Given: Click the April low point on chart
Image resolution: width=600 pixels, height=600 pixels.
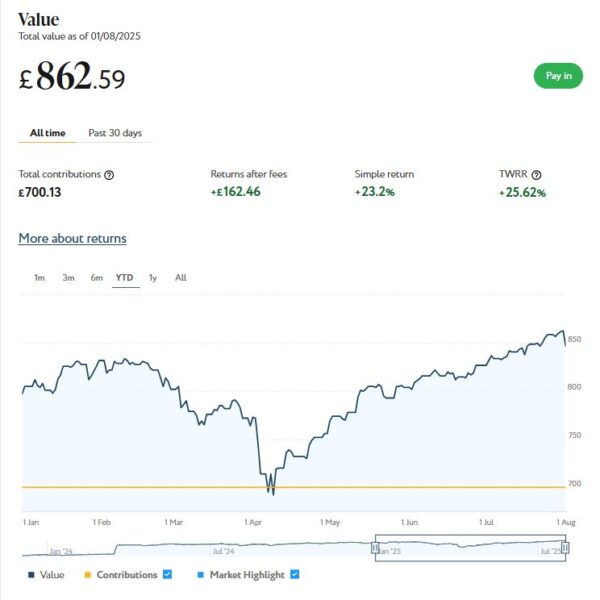Looking at the screenshot, I should click(270, 491).
